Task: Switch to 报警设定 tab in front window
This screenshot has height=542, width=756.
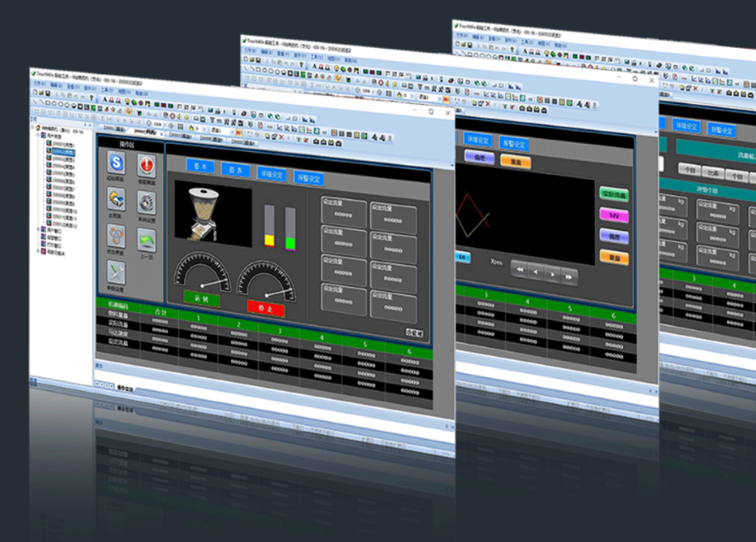Action: coord(308,178)
